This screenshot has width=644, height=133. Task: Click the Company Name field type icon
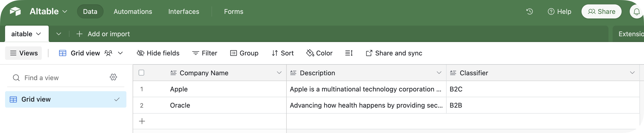point(173,73)
